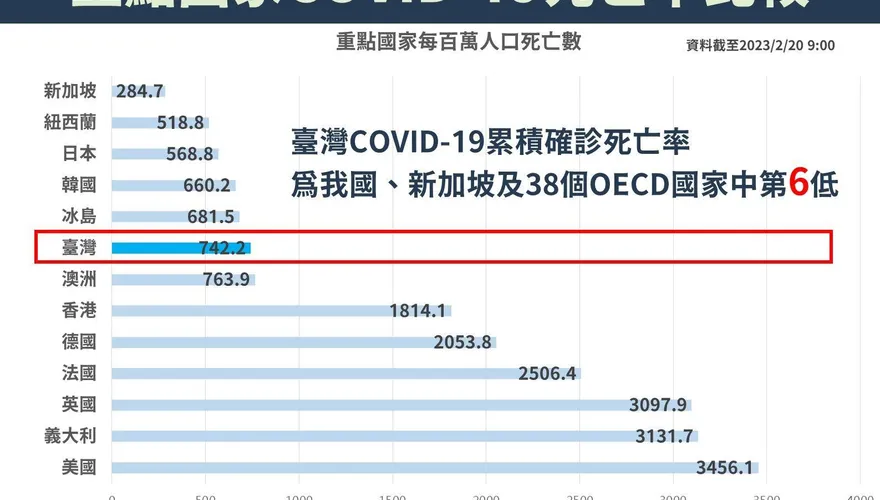Select the 日本 row label
This screenshot has height=500, width=880.
coord(79,154)
